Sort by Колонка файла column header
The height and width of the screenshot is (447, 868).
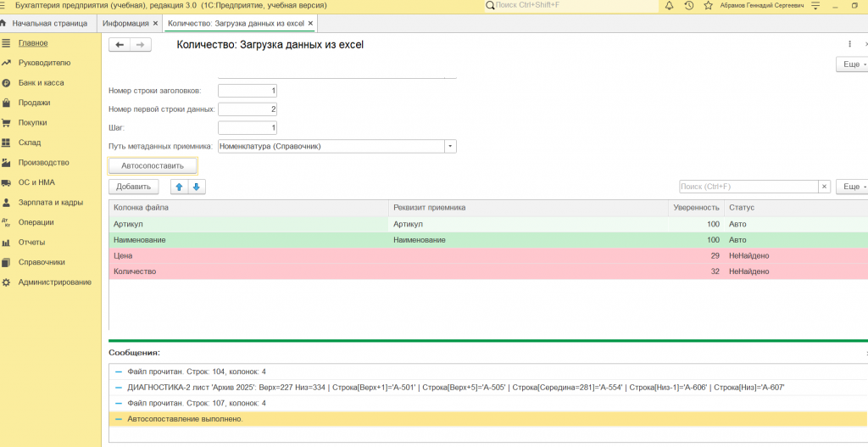pos(248,208)
